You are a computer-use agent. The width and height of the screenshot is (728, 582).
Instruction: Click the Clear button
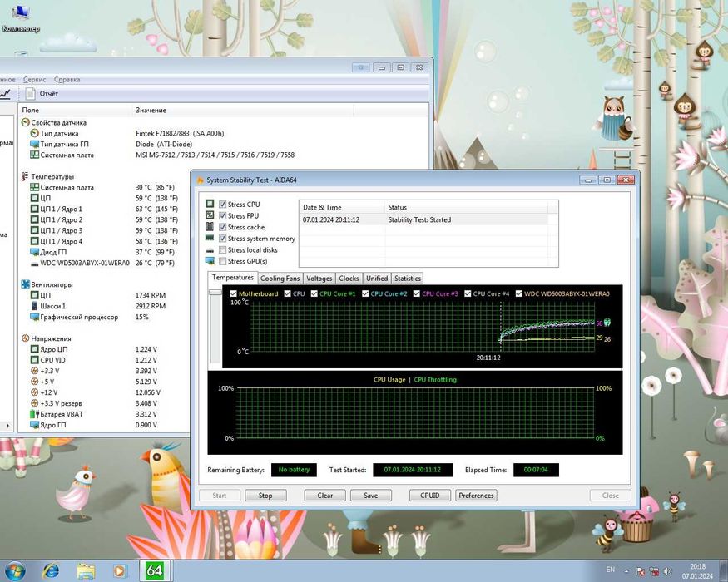[325, 496]
